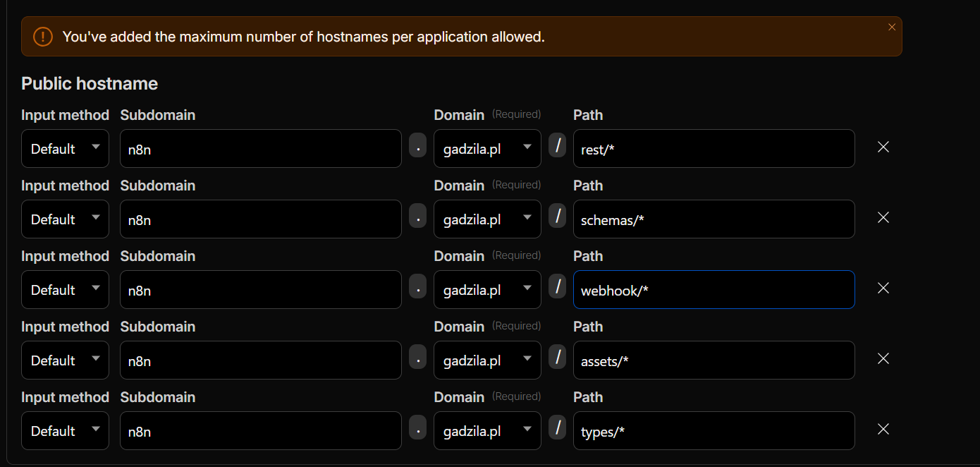Dismiss the maximum hostnames warning banner
This screenshot has height=467, width=980.
892,28
